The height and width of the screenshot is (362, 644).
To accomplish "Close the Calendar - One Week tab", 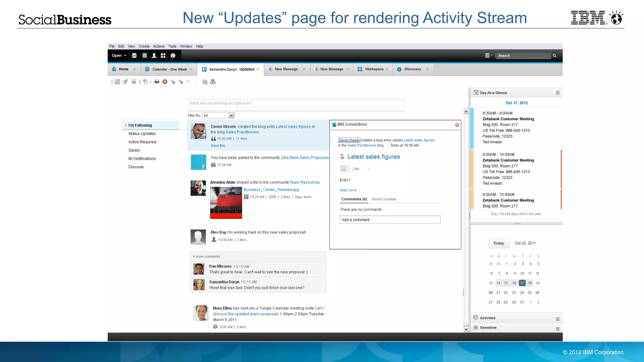I will 191,69.
